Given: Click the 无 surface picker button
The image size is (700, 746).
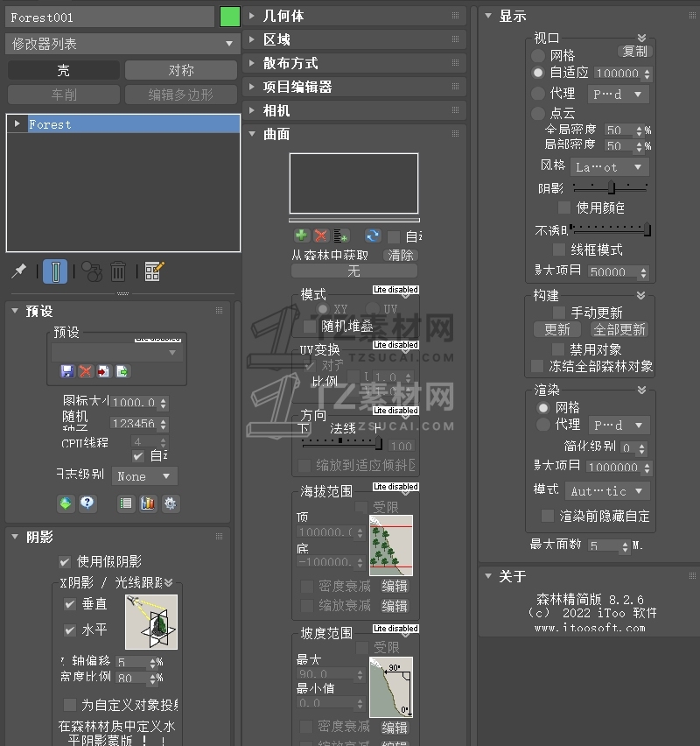Looking at the screenshot, I should (353, 271).
